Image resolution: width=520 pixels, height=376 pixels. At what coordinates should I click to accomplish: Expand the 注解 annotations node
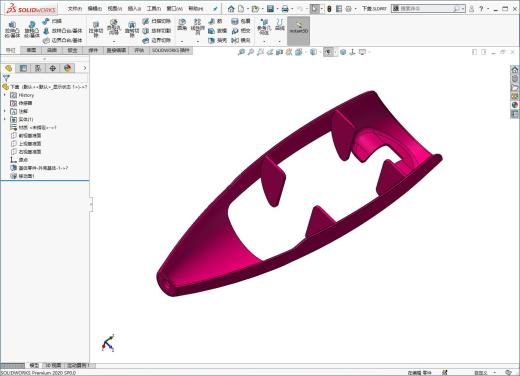(x=5, y=111)
